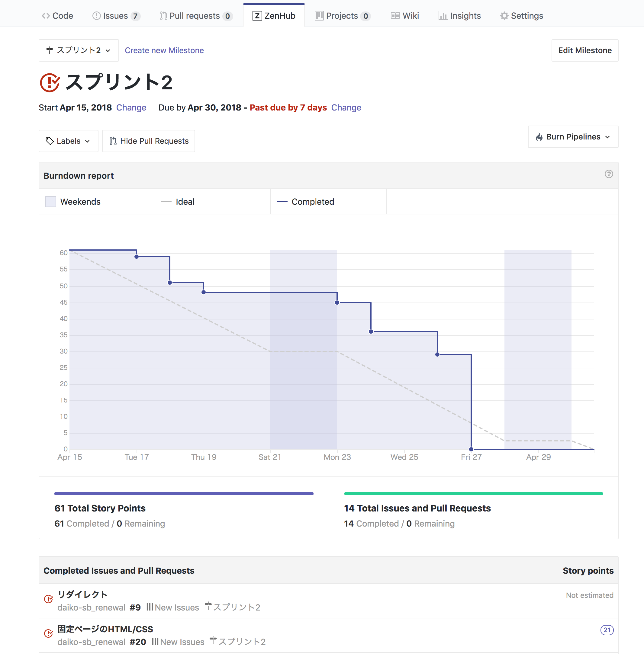The width and height of the screenshot is (644, 654).
Task: Click Create new Milestone link
Action: (x=164, y=50)
